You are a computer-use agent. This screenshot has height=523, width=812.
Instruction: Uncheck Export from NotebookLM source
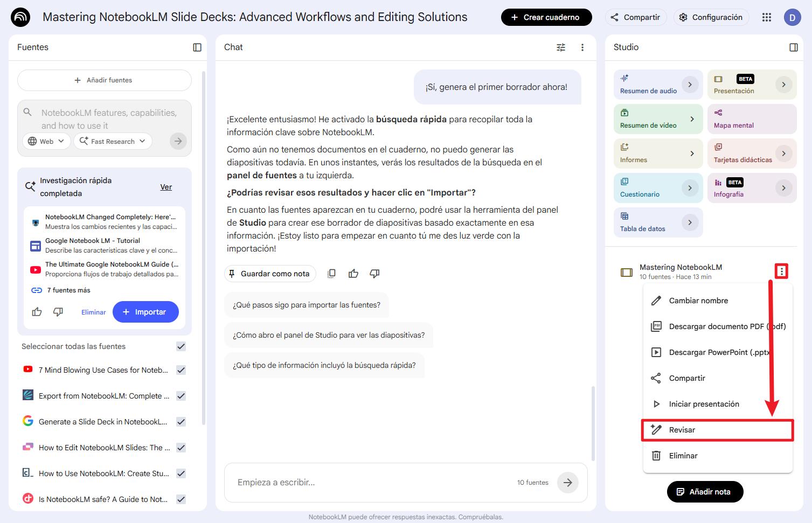point(181,396)
